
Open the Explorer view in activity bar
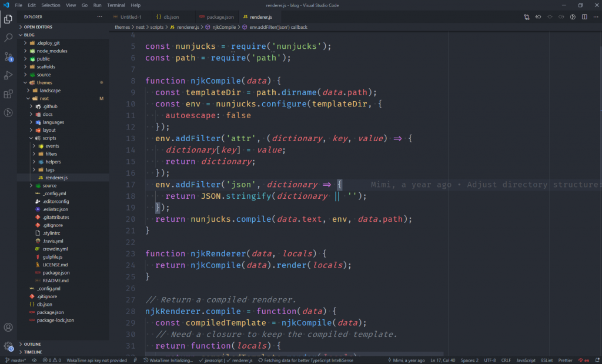pos(8,19)
